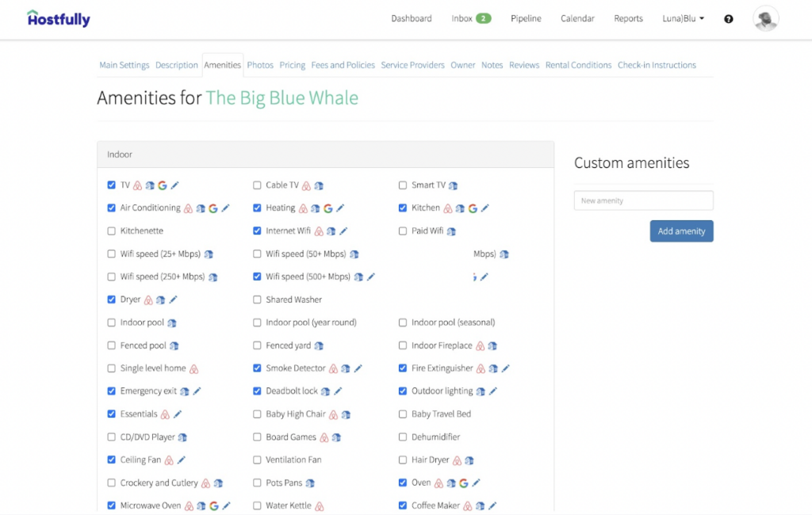Click the help question mark icon
This screenshot has width=812, height=515.
tap(728, 18)
